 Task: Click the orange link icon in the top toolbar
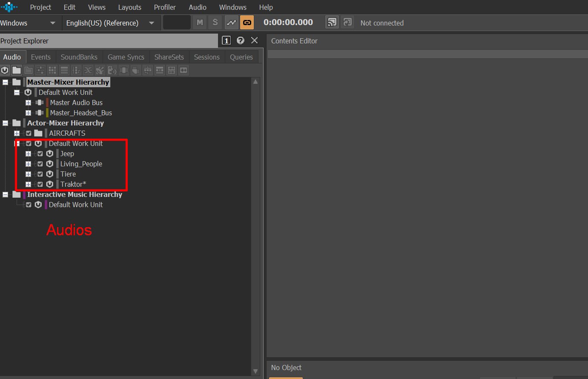[x=247, y=23]
